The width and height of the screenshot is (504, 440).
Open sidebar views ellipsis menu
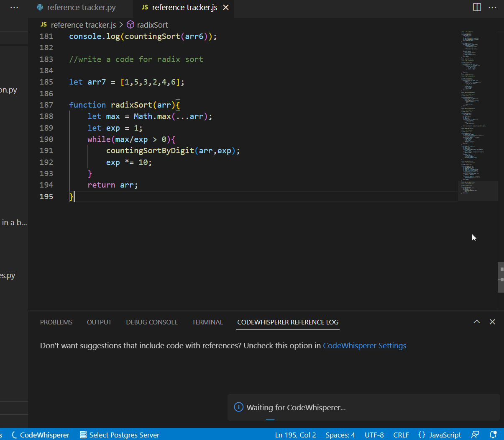click(x=14, y=8)
